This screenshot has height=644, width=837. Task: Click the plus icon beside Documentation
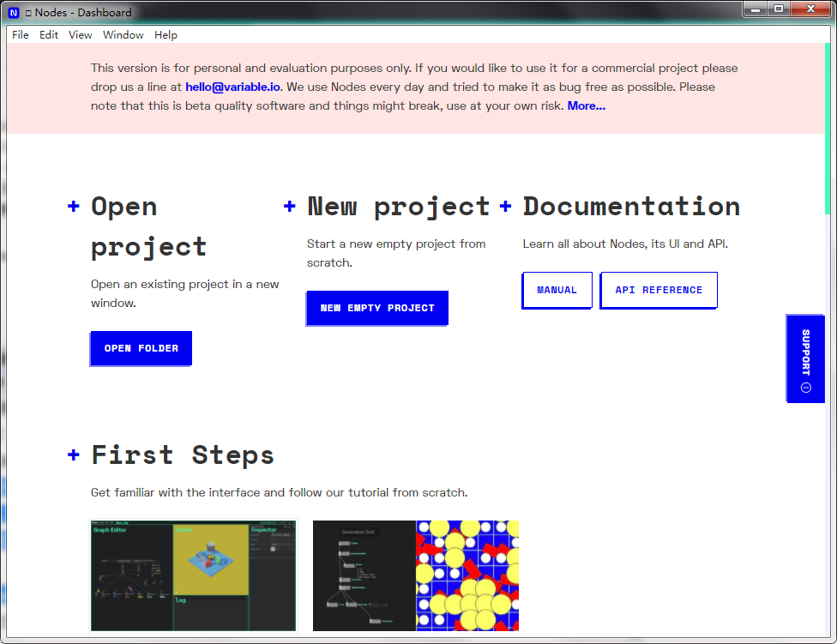point(505,206)
